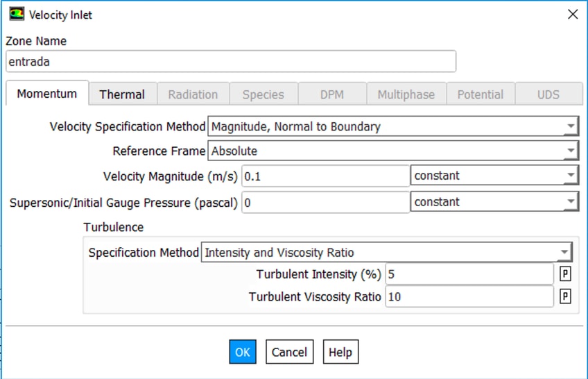
Task: Click the Fluent app icon in title bar
Action: pyautogui.click(x=15, y=15)
